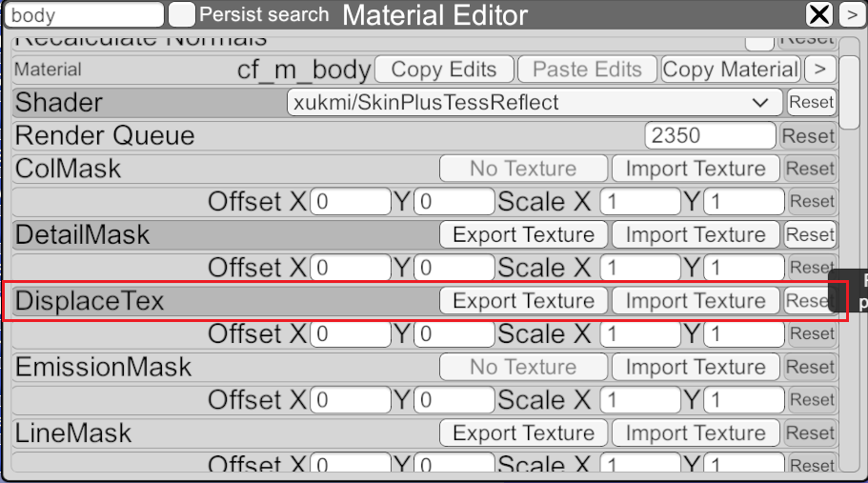Import a texture for ColMask

(x=696, y=169)
